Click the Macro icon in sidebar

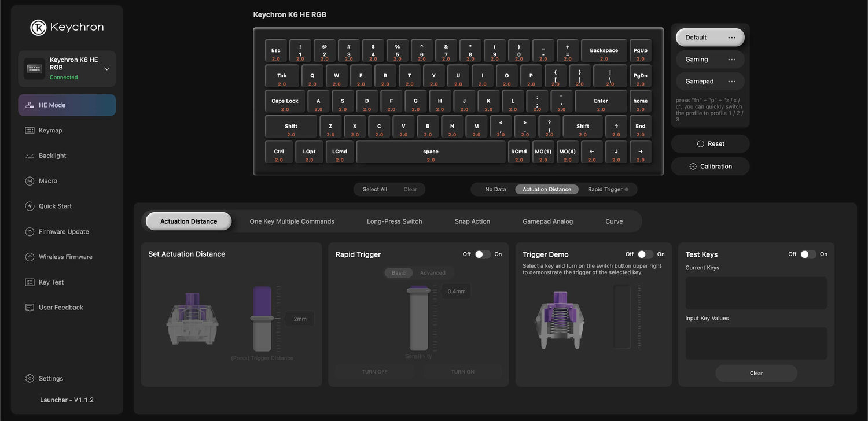click(x=30, y=181)
